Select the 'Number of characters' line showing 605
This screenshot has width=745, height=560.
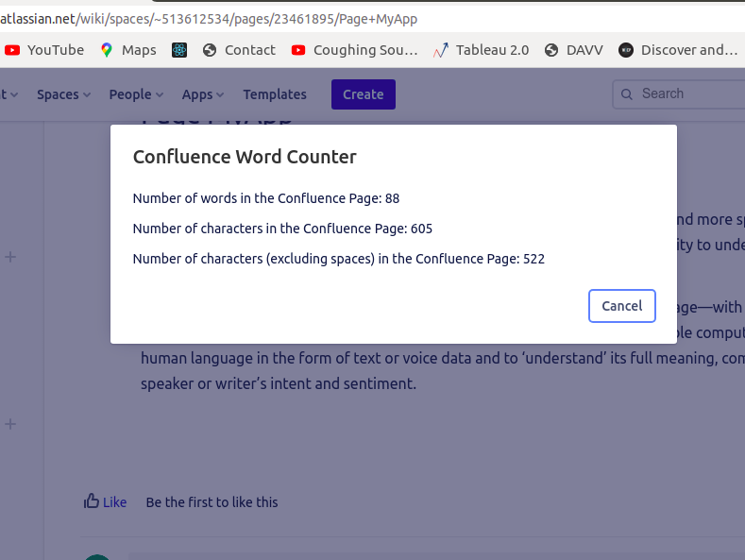[x=282, y=229]
